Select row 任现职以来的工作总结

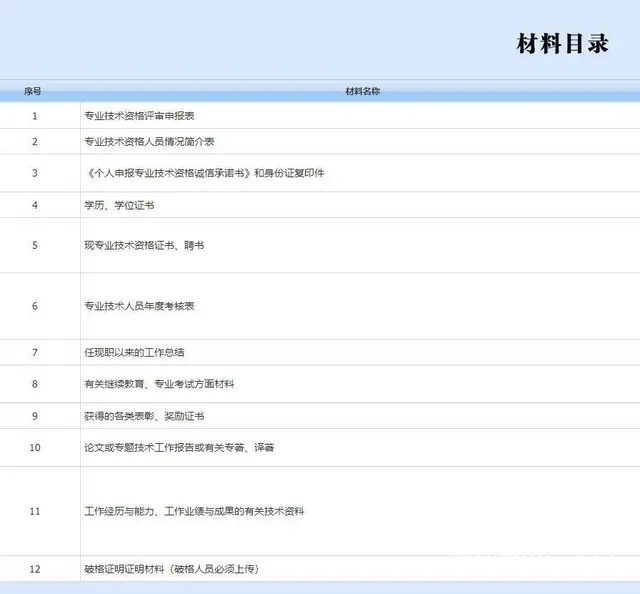coord(320,352)
